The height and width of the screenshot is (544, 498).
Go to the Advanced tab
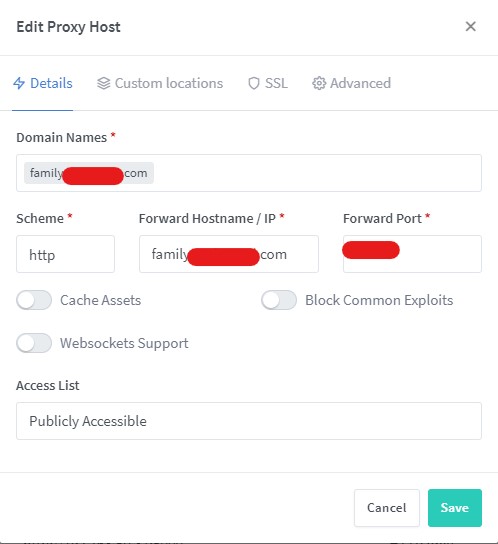[x=352, y=83]
